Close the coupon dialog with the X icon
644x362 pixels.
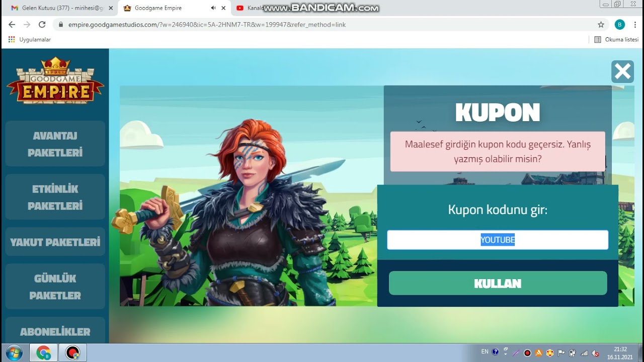622,72
